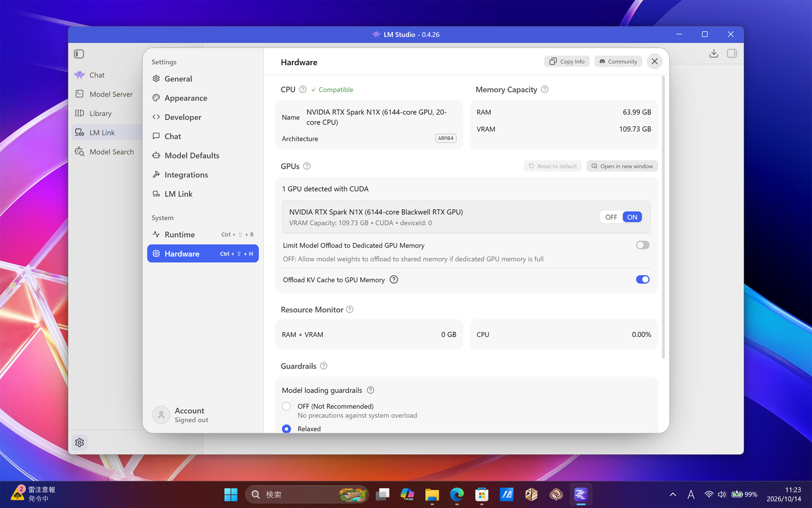Image resolution: width=812 pixels, height=508 pixels.
Task: Go to Integrations settings
Action: point(203,174)
